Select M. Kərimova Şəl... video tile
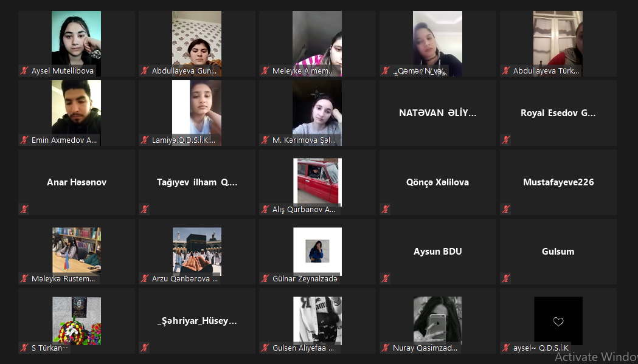Viewport: 638px width, 364px height. click(317, 112)
